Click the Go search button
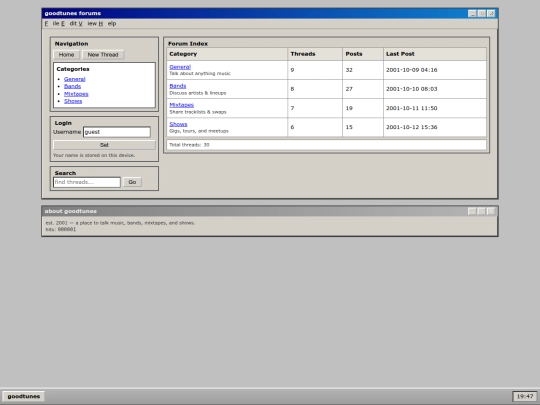Viewport: 540px width, 405px height. click(x=132, y=182)
